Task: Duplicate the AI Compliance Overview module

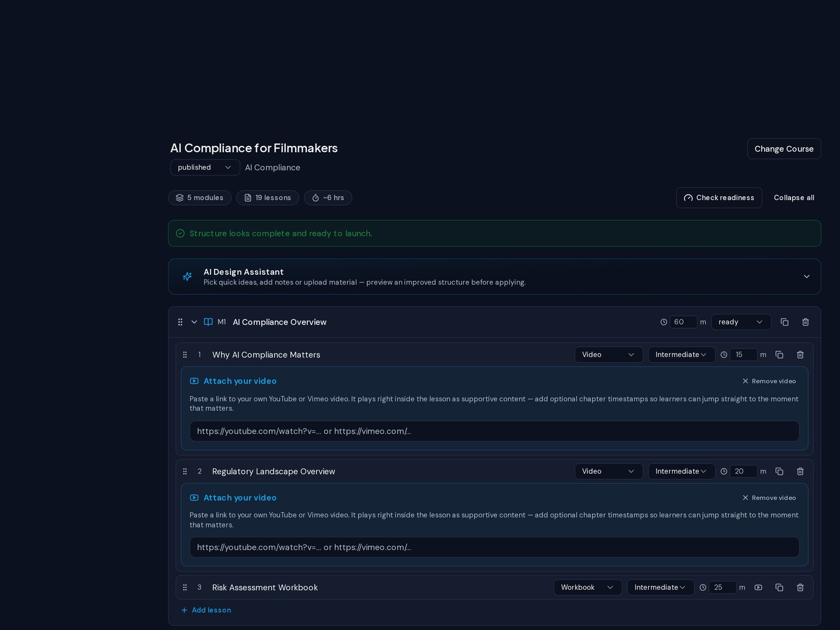Action: click(785, 322)
